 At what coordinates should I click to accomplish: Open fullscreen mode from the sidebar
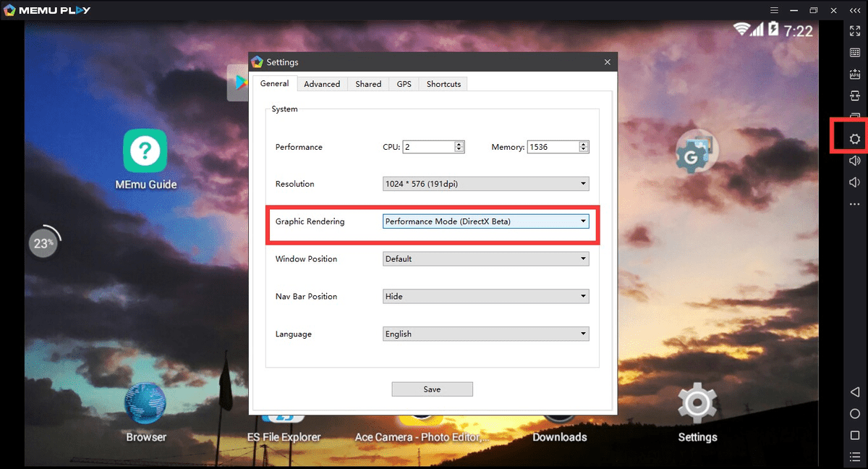(855, 31)
